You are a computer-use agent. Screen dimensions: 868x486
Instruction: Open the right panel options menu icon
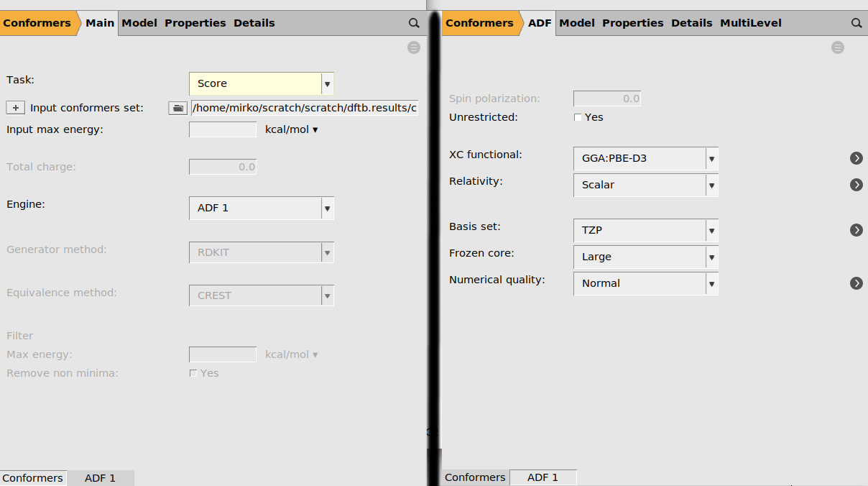pos(838,47)
